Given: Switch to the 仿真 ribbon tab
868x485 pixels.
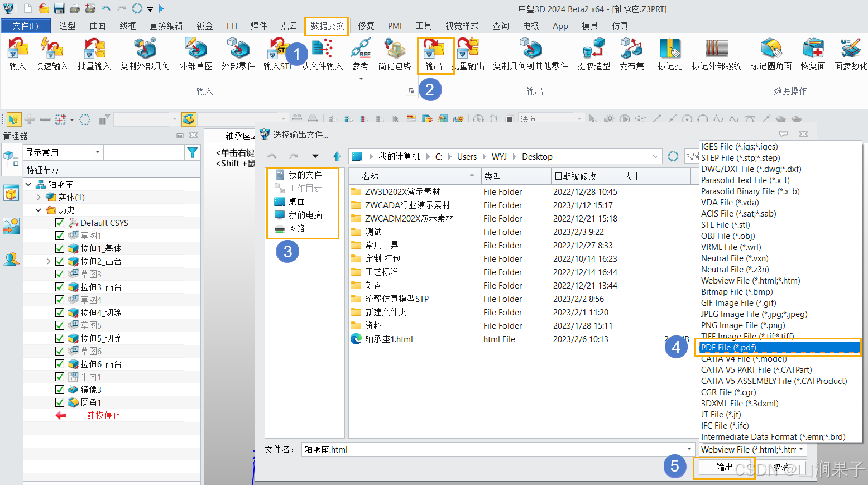Looking at the screenshot, I should (x=620, y=26).
